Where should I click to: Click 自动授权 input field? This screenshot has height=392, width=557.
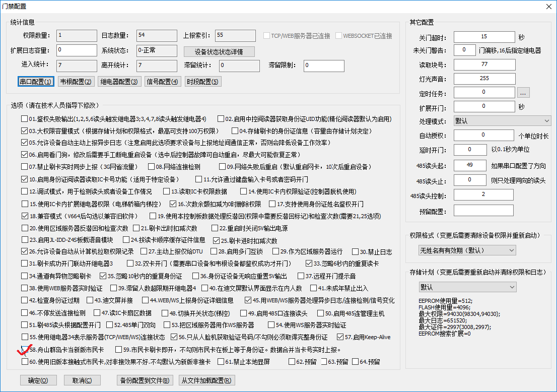point(484,135)
